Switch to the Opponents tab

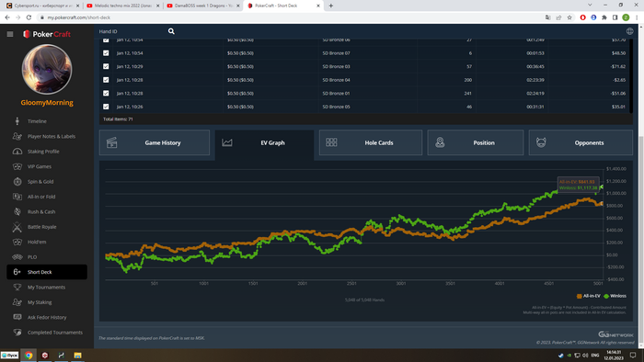tap(581, 142)
